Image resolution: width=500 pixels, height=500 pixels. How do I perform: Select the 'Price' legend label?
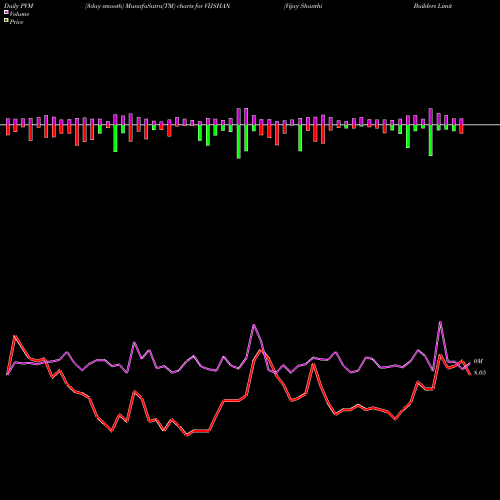click(16, 22)
